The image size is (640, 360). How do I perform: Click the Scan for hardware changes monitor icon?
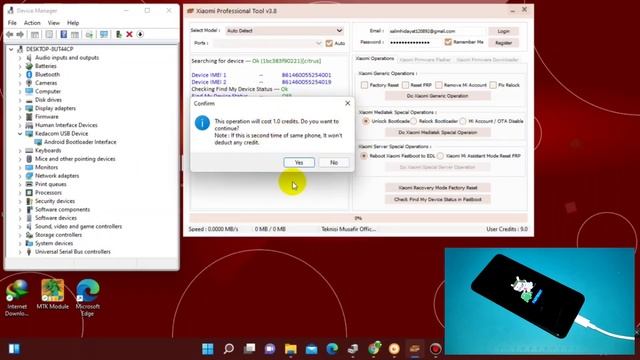point(104,34)
